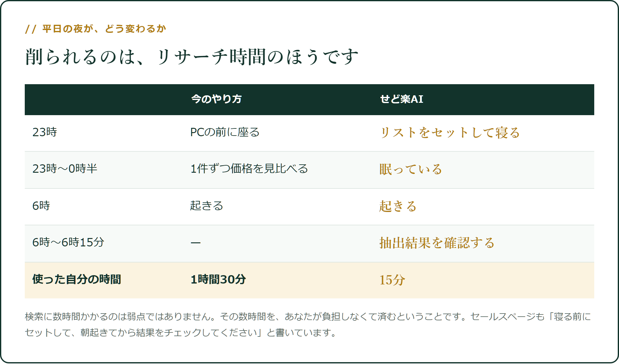Click the subtitle 平日の夜が、どう変わるか

(104, 29)
